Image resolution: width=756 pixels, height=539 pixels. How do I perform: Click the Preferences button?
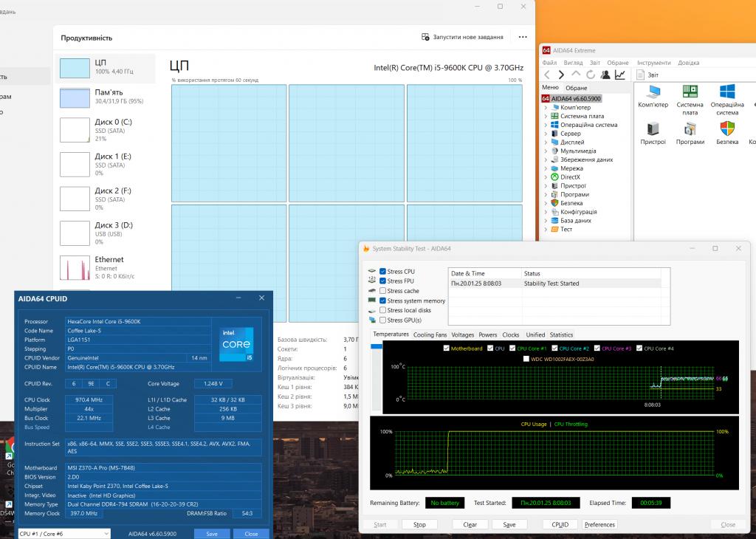pos(599,524)
